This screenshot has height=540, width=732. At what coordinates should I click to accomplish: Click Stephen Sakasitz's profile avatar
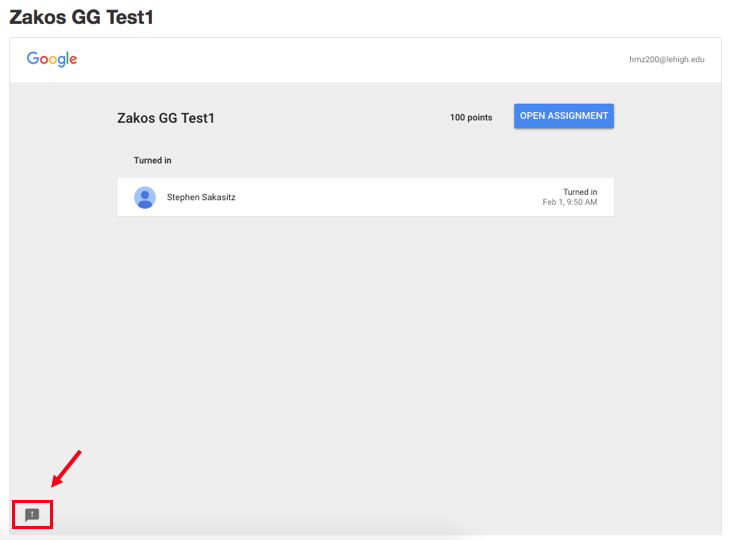pos(145,197)
